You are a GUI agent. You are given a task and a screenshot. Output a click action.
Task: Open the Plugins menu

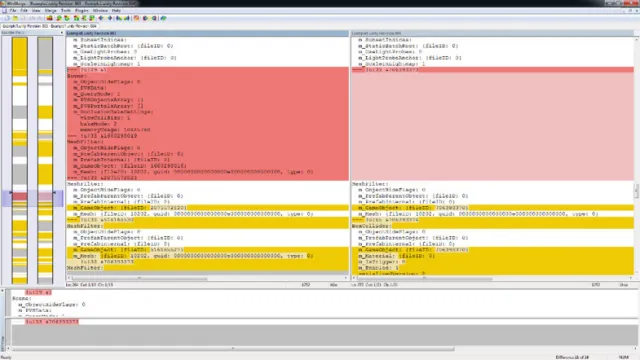click(82, 11)
